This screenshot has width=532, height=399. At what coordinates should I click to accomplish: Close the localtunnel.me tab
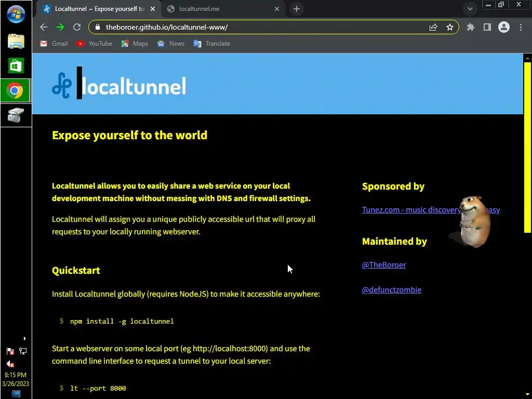click(x=277, y=9)
